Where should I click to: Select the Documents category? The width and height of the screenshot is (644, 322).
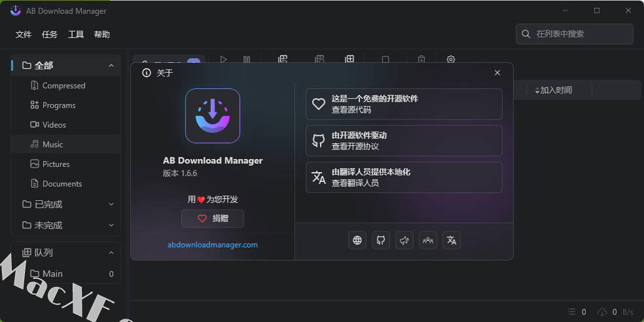(x=65, y=184)
